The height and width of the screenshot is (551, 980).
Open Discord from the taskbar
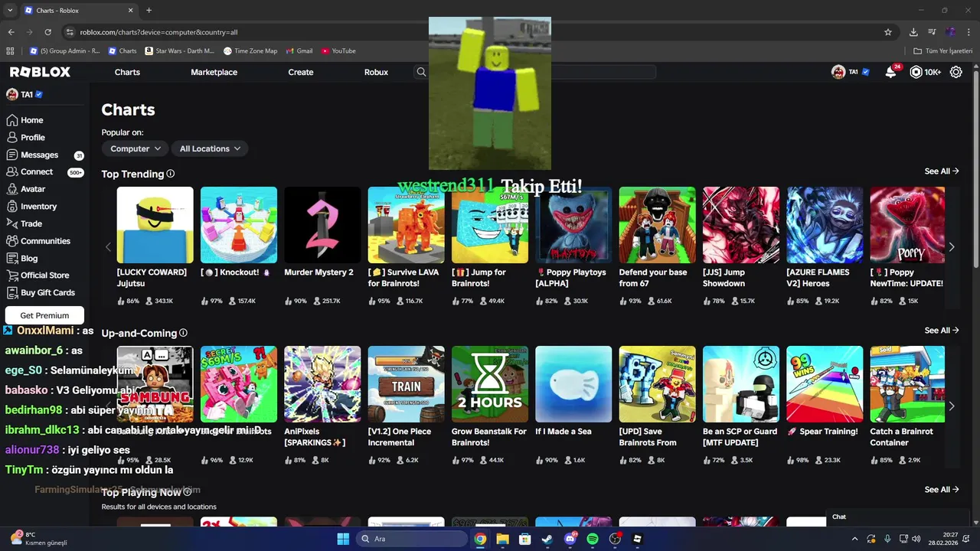pos(570,539)
